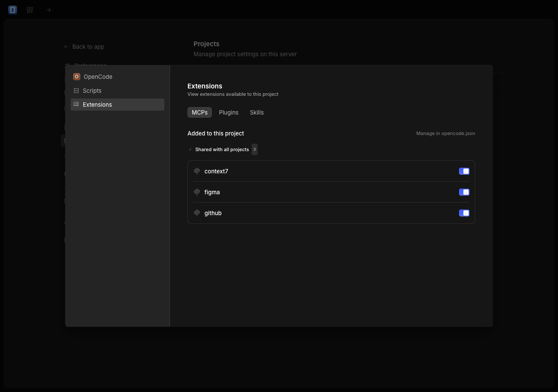This screenshot has width=558, height=392.
Task: Disable the context7 MCP toggle
Action: tap(464, 171)
